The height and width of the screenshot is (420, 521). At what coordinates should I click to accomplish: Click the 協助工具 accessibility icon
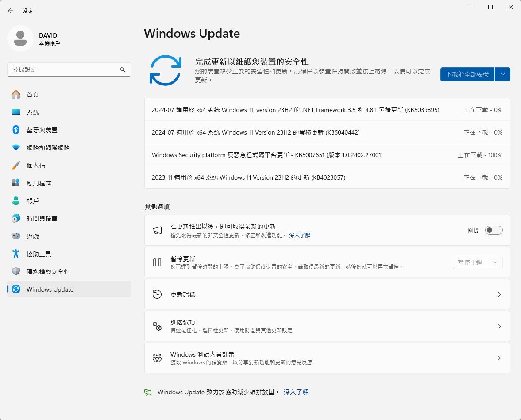16,254
